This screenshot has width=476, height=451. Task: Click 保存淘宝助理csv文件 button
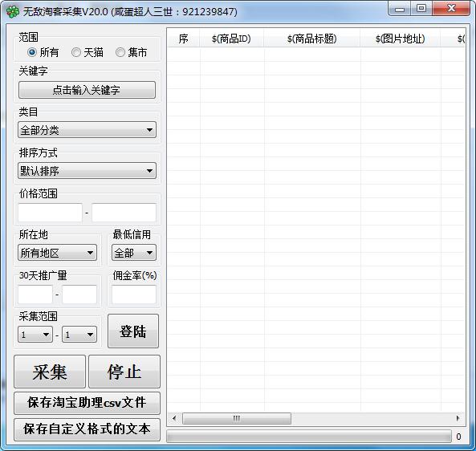click(x=87, y=403)
